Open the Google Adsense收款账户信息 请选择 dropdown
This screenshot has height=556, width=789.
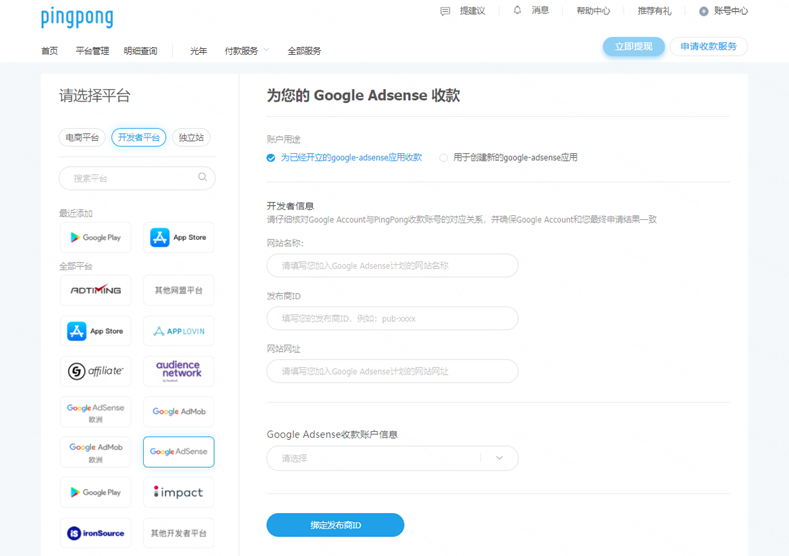click(x=392, y=458)
